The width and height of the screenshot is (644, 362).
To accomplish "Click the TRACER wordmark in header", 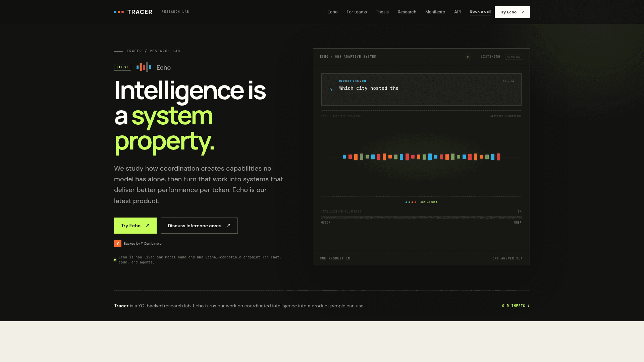I will pyautogui.click(x=140, y=12).
